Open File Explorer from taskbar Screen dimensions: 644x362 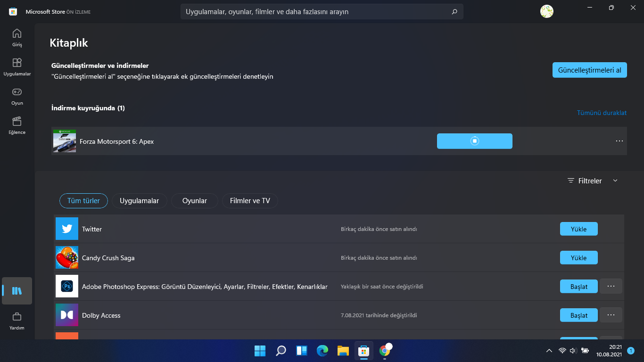pyautogui.click(x=343, y=351)
